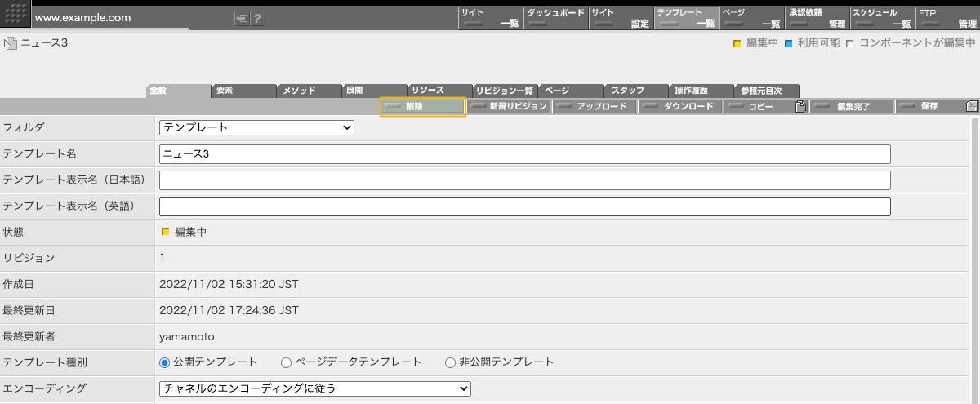Viewport: 980px width, 404px height.
Task: Switch to the 全般 tab
Action: click(178, 91)
